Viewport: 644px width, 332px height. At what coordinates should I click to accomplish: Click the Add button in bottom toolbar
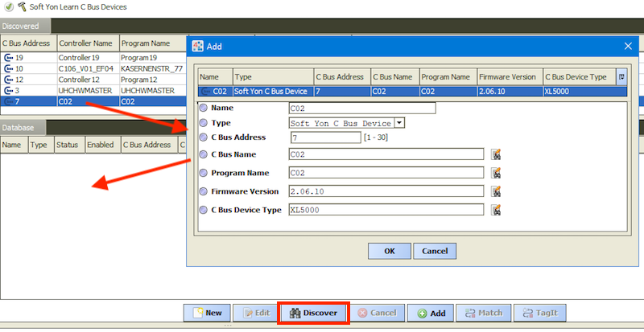(x=431, y=314)
